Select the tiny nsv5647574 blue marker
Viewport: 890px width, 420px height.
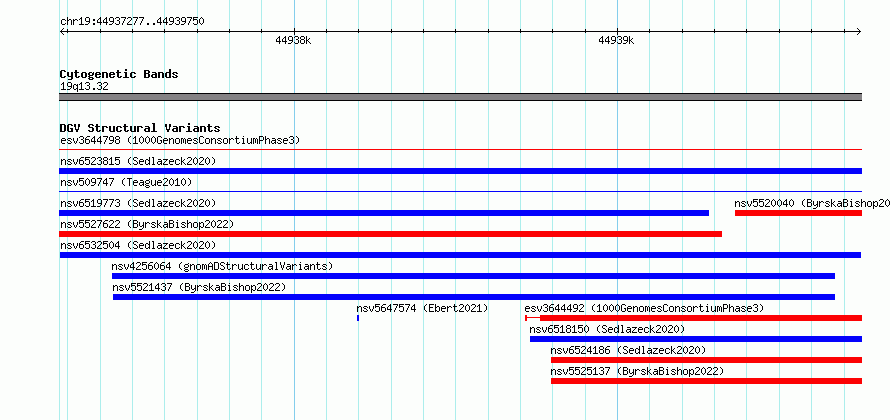(358, 318)
